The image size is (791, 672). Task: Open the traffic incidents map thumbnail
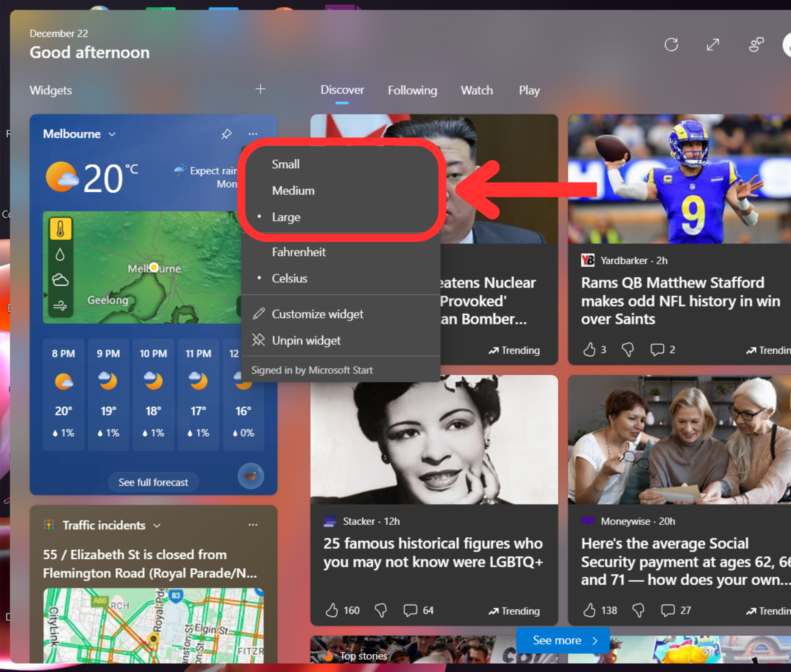153,625
